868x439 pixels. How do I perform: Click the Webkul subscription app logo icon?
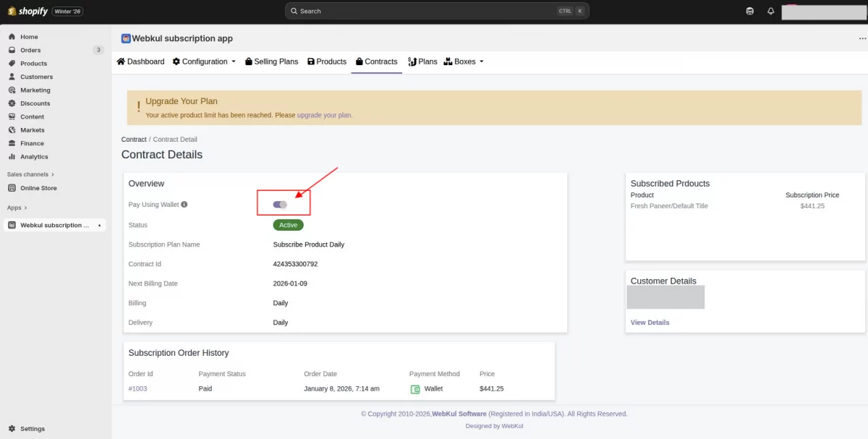(x=126, y=38)
